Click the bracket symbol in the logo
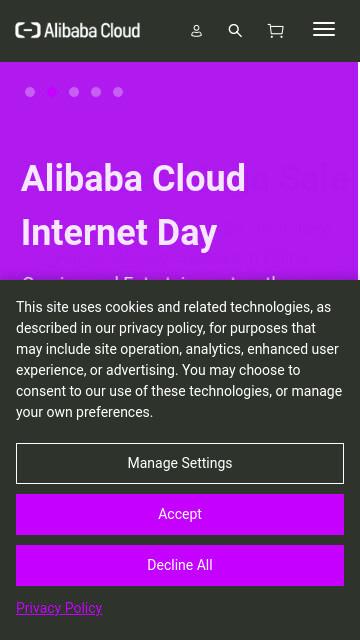The image size is (360, 640). (28, 31)
